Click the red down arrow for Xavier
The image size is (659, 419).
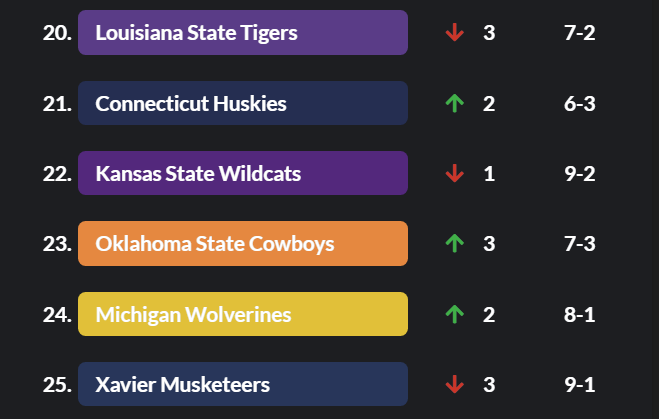coord(455,385)
